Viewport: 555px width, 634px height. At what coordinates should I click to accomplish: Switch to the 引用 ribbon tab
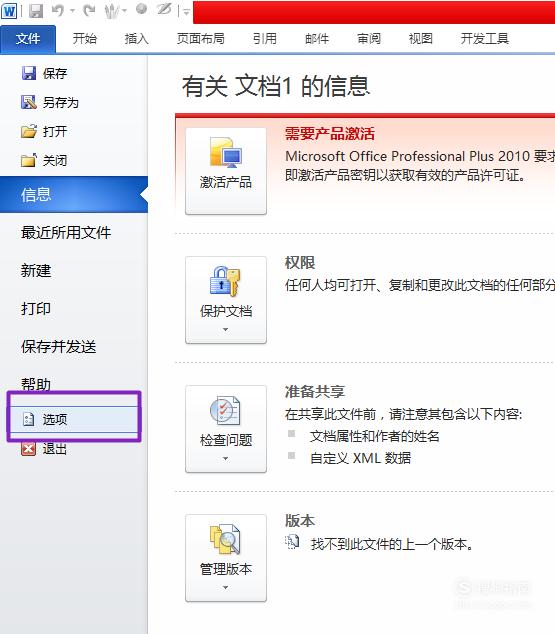click(265, 39)
